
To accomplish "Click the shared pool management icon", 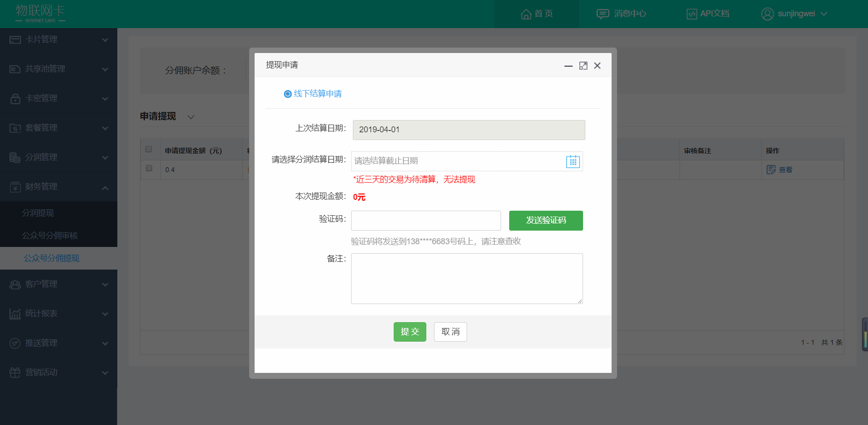I will [15, 69].
